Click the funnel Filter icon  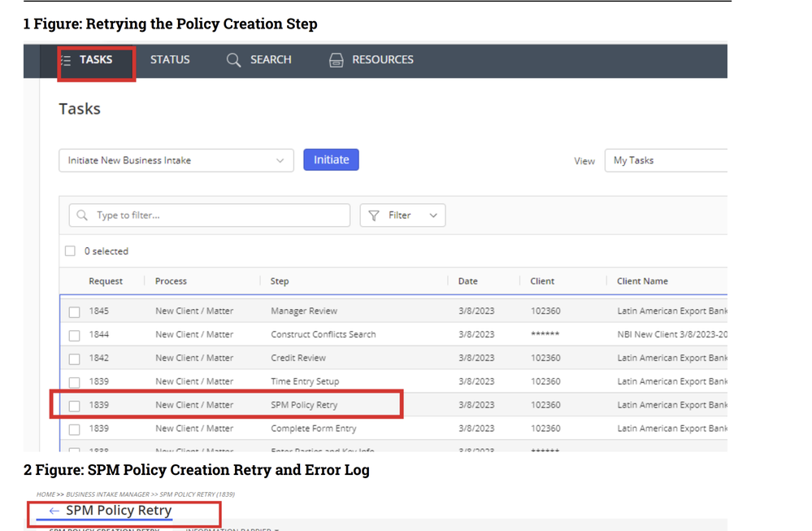click(374, 215)
